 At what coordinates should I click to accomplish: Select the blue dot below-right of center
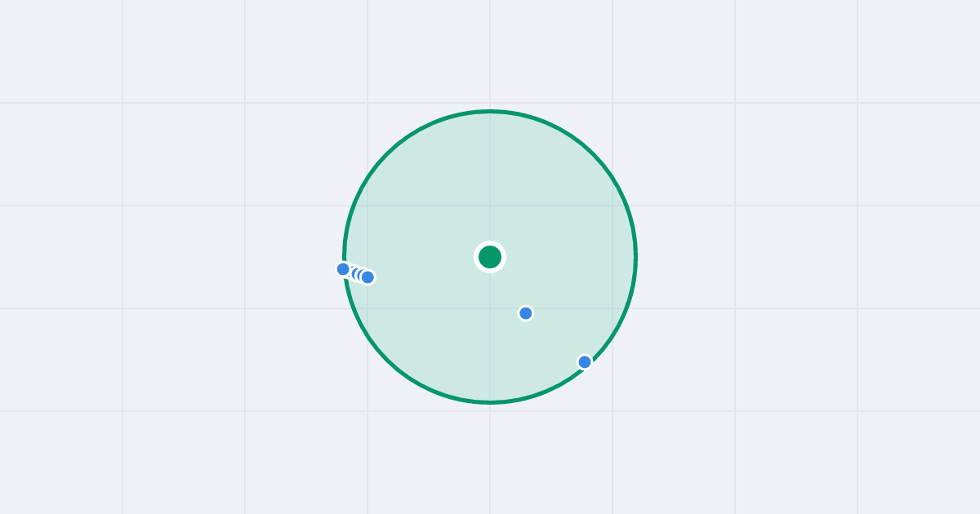click(526, 313)
